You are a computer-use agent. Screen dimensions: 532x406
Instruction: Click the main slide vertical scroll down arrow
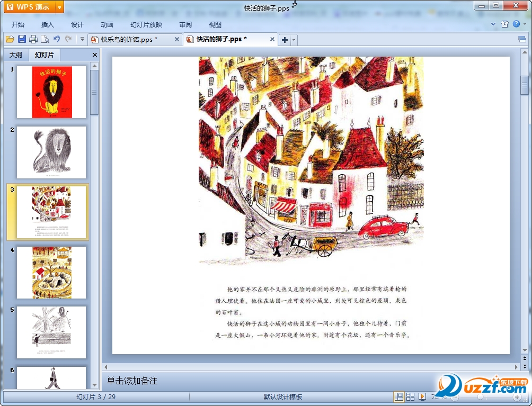tap(525, 350)
